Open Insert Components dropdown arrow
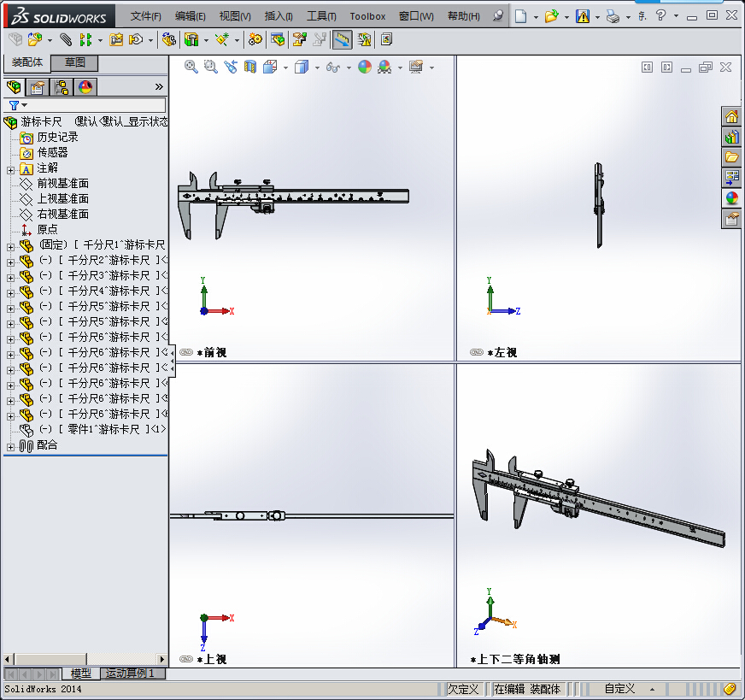745x700 pixels. (50, 40)
